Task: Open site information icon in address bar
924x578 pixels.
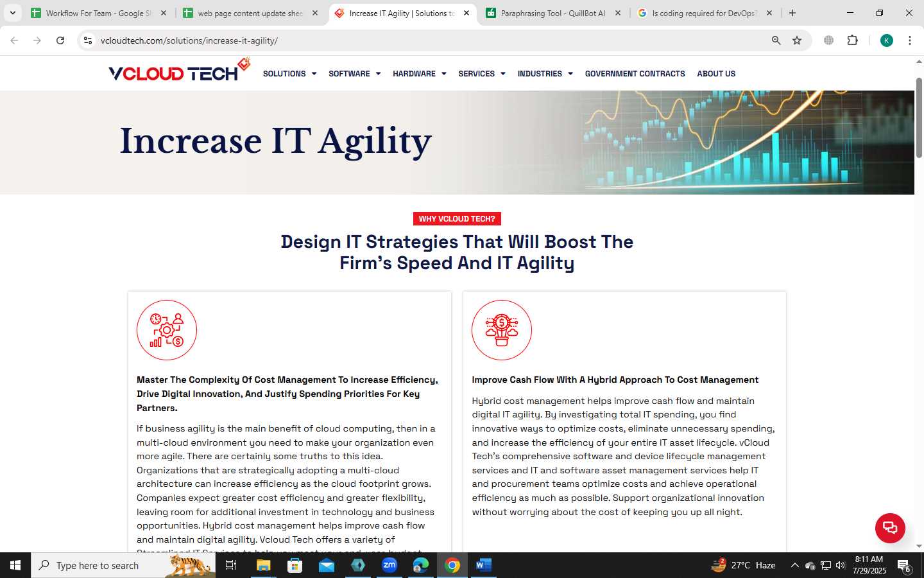Action: 88,40
